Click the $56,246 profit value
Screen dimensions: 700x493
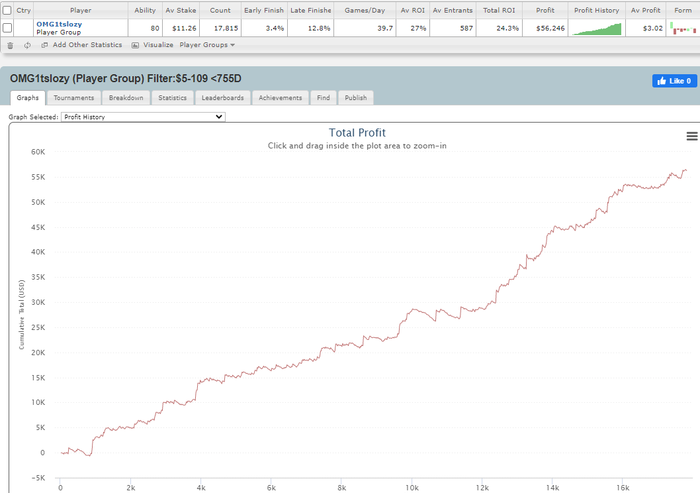pos(550,28)
